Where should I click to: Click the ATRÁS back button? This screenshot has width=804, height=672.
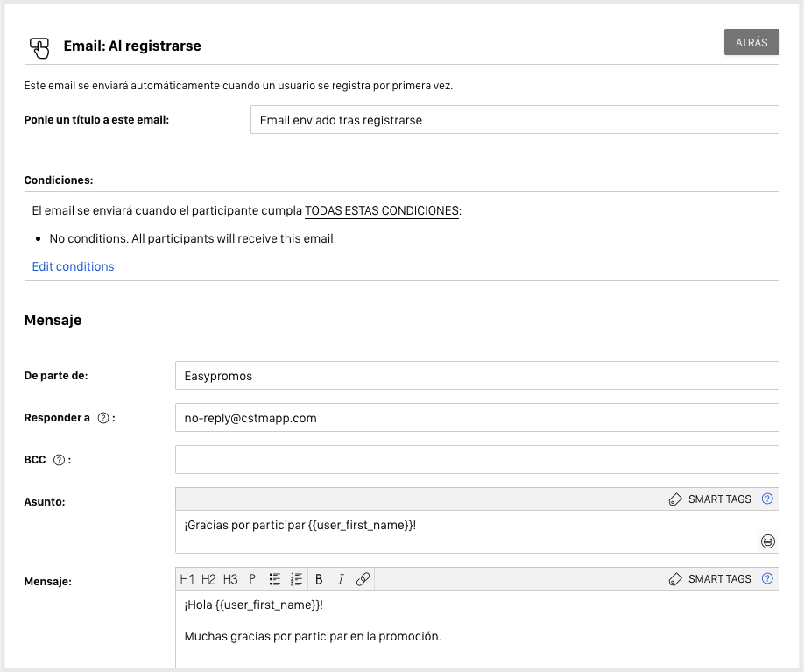[x=751, y=43]
